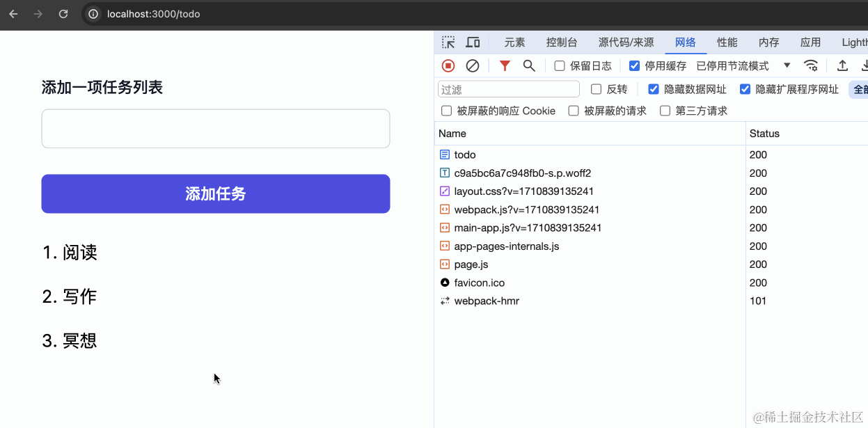The image size is (868, 428).
Task: Switch to the 控制台 tab
Action: (x=562, y=42)
